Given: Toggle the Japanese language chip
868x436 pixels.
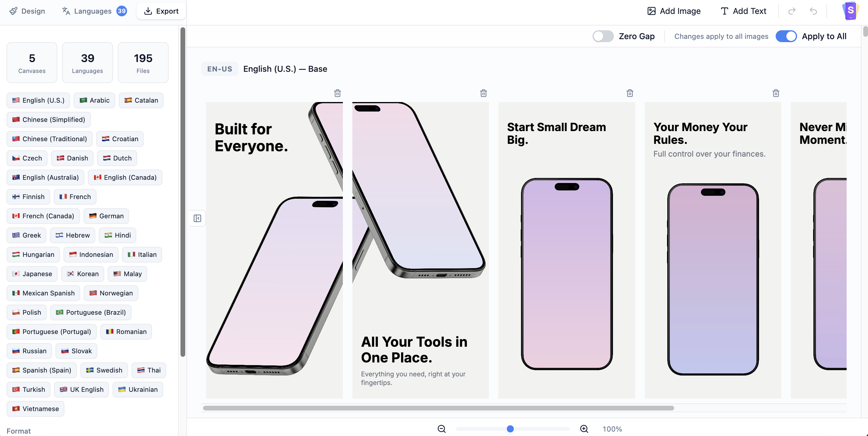Looking at the screenshot, I should click(32, 274).
